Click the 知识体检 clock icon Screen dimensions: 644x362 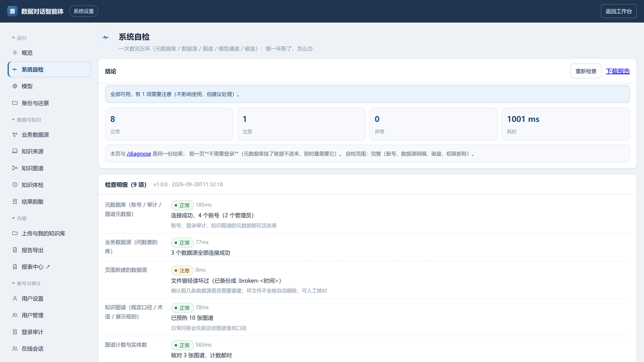click(x=15, y=185)
